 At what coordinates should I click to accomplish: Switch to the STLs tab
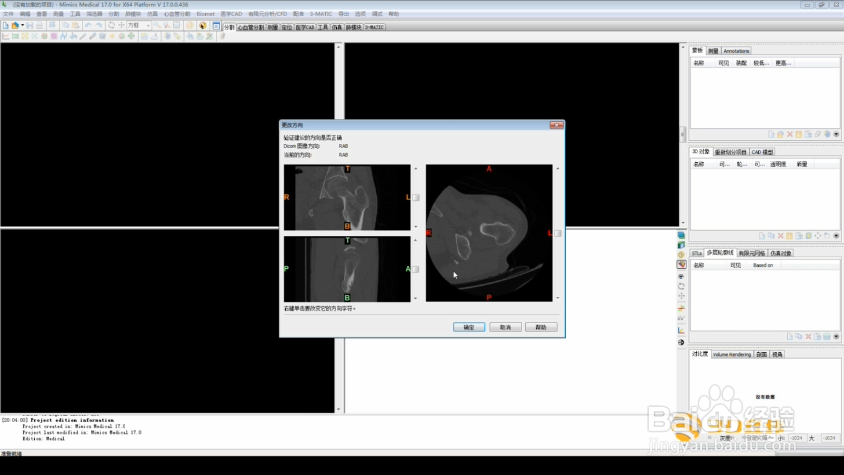coord(697,253)
